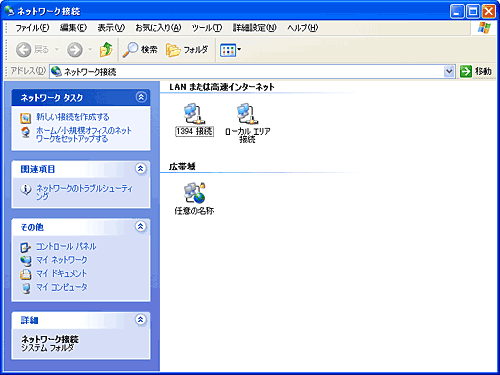The width and height of the screenshot is (500, 375).
Task: Open the 検索 search tool
Action: 139,50
